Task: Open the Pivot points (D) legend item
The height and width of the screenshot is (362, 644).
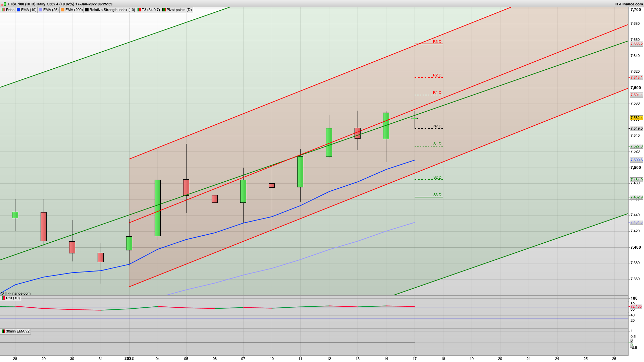Action: click(177, 10)
